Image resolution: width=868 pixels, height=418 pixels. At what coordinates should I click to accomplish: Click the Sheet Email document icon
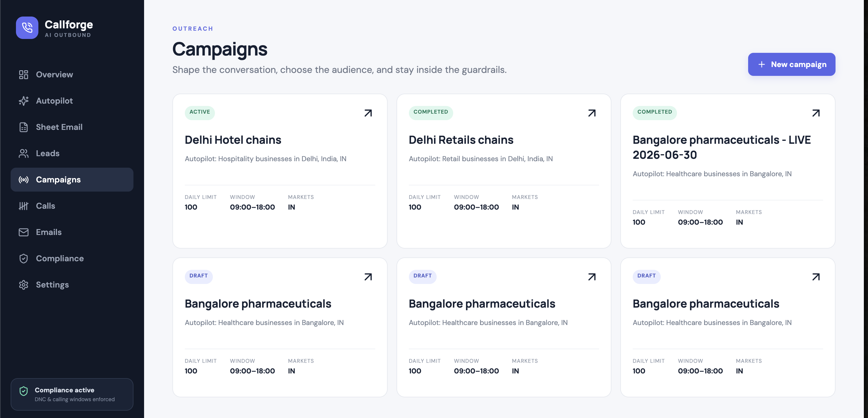coord(24,127)
